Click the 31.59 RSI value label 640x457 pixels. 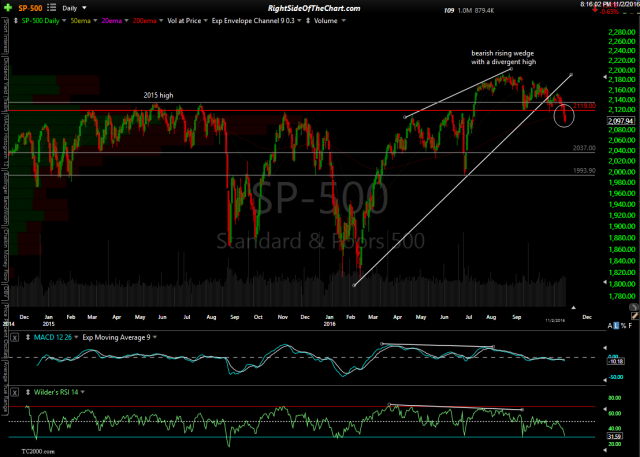(x=615, y=437)
